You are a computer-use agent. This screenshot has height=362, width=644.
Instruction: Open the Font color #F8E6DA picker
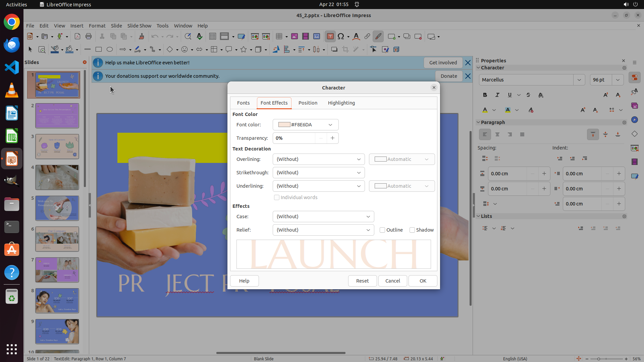pos(305,125)
